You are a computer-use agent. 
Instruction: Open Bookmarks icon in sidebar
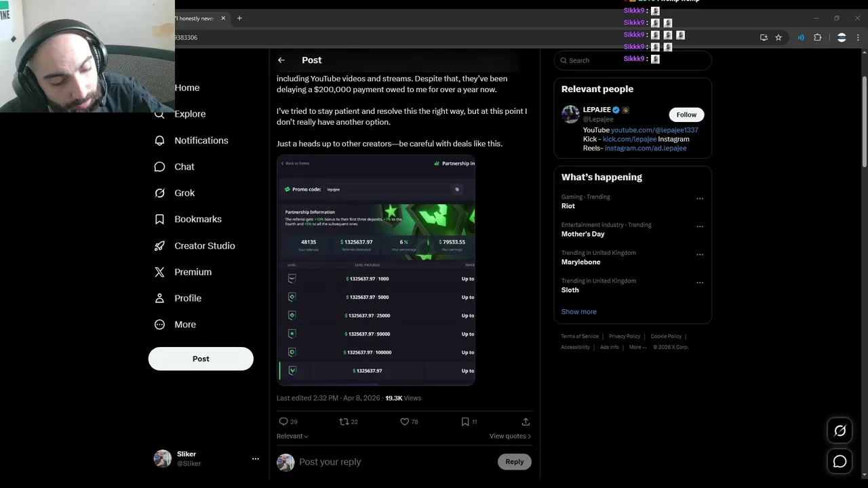pyautogui.click(x=159, y=220)
